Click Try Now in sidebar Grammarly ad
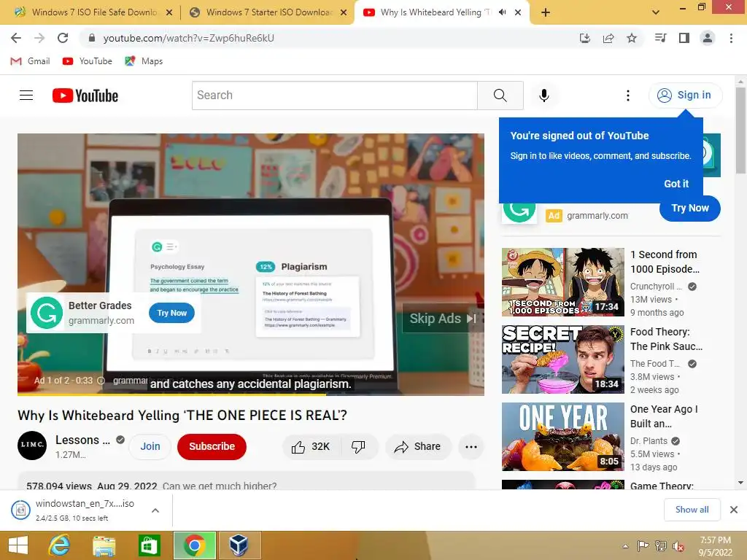 coord(690,208)
